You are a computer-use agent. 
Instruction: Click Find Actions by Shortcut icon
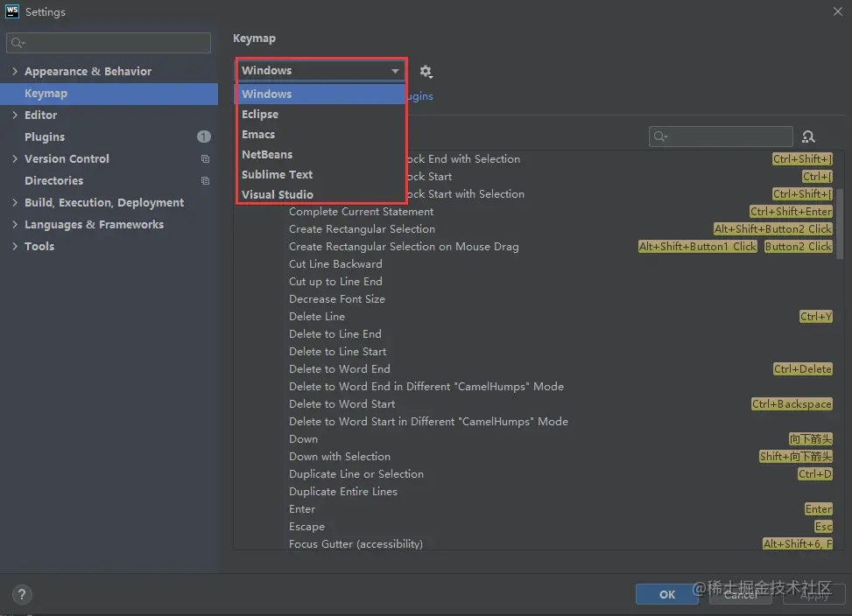click(x=808, y=136)
